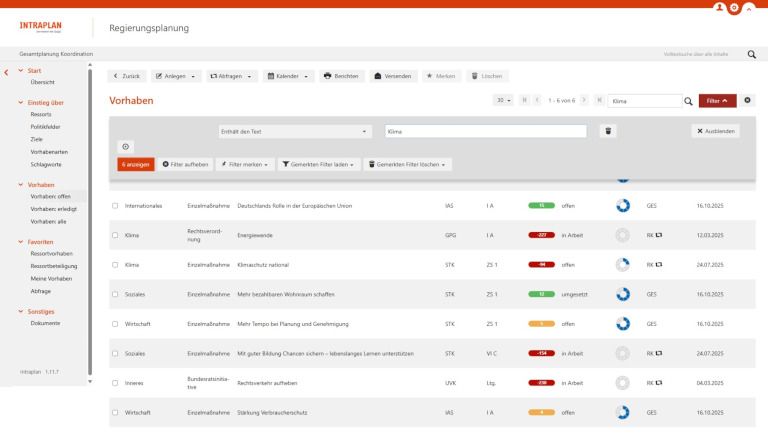This screenshot has width=768, height=439.
Task: Click the trash icon beside the Klima filter
Action: click(x=609, y=131)
